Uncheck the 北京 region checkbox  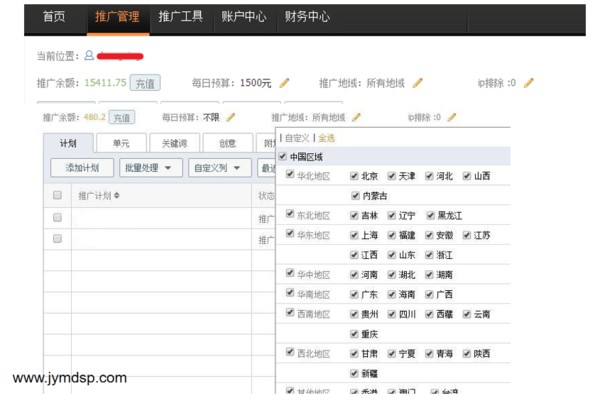pos(354,176)
